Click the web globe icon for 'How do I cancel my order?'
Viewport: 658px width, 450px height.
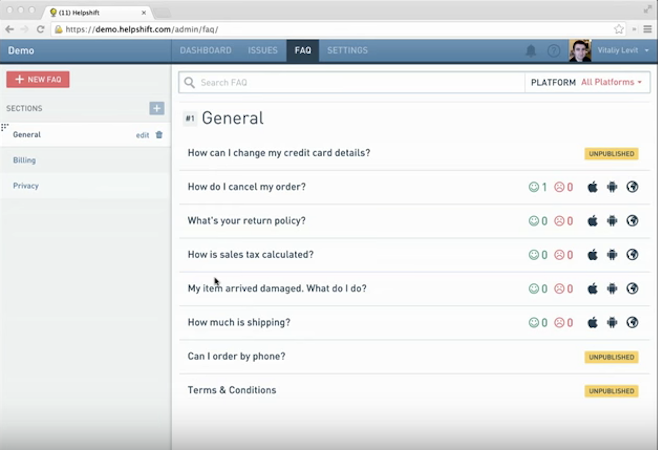pyautogui.click(x=632, y=187)
